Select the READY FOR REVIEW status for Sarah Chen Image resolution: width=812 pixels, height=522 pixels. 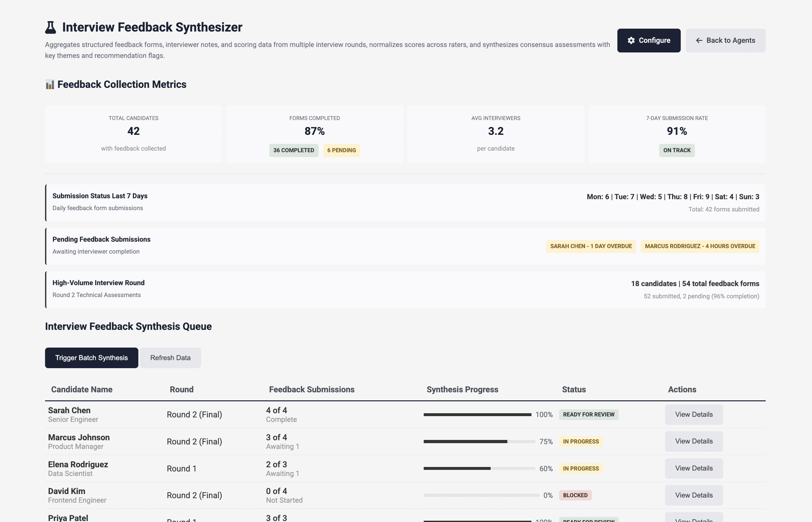588,414
